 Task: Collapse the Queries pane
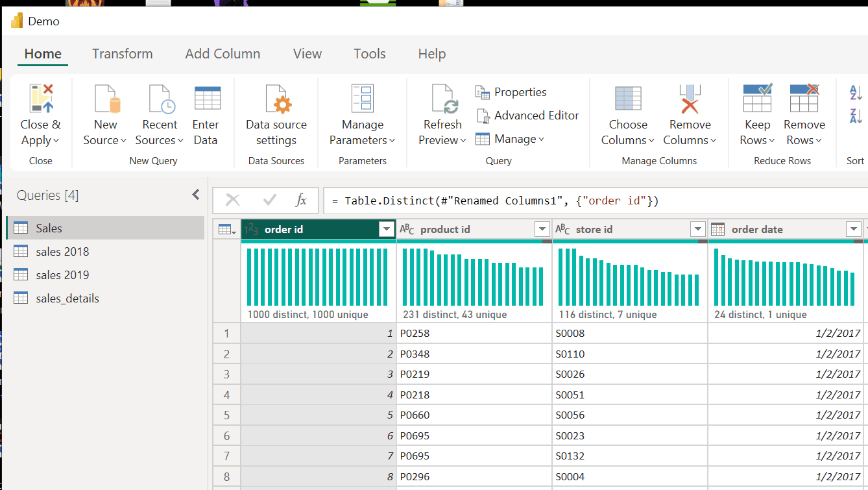196,195
